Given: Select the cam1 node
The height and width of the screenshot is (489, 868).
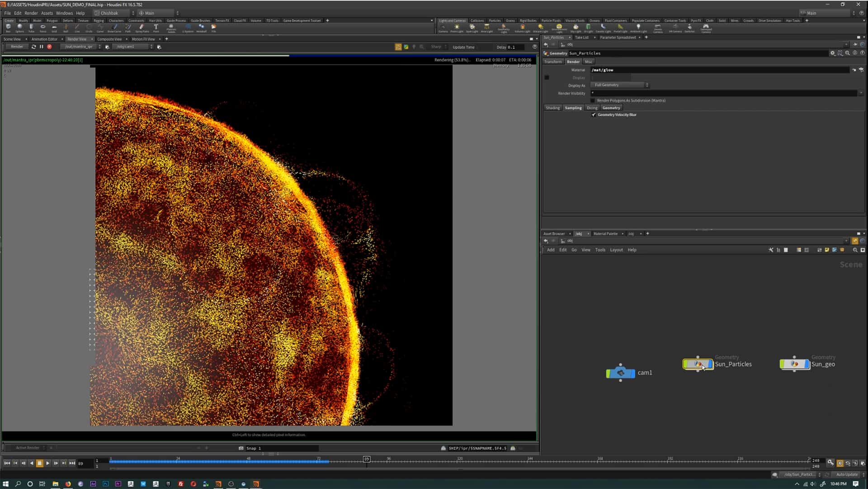Looking at the screenshot, I should (x=620, y=373).
